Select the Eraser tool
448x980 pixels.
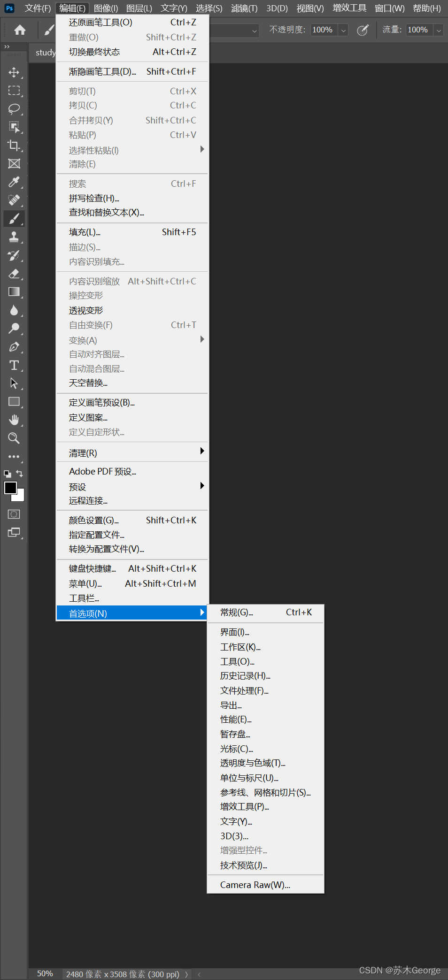[14, 274]
